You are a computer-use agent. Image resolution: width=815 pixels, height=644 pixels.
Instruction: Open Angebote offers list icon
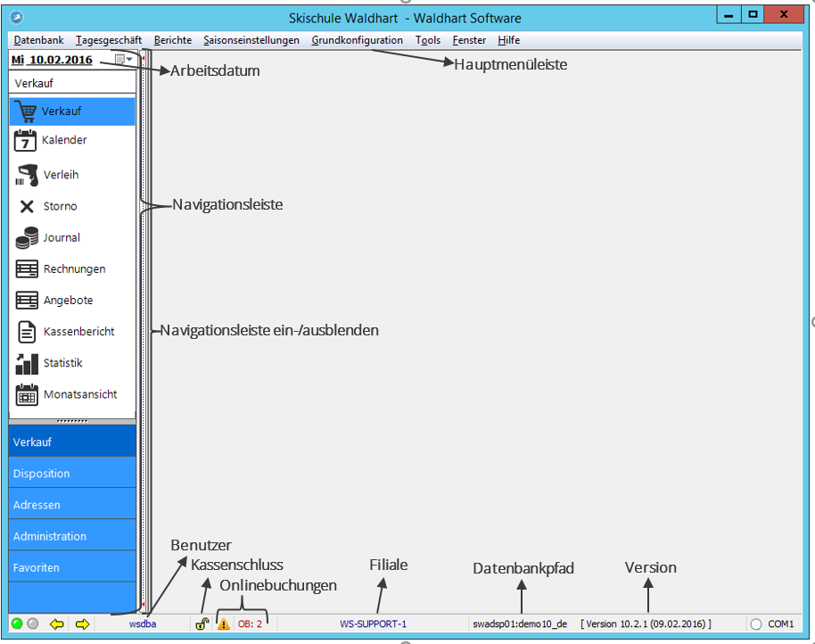(x=27, y=301)
